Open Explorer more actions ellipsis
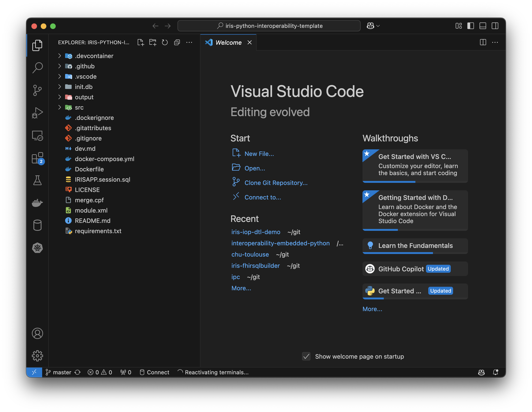This screenshot has width=532, height=412. (189, 42)
